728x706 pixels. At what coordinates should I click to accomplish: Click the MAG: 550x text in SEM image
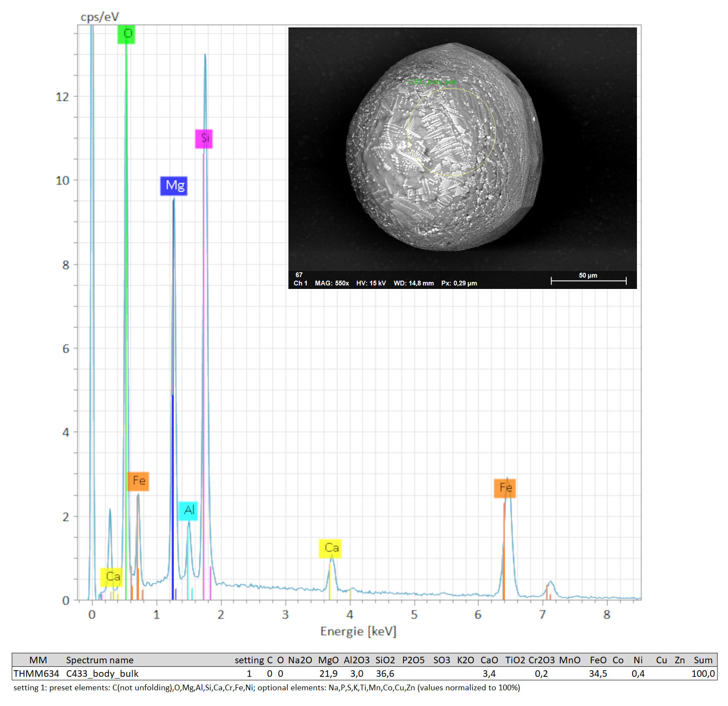click(x=332, y=283)
